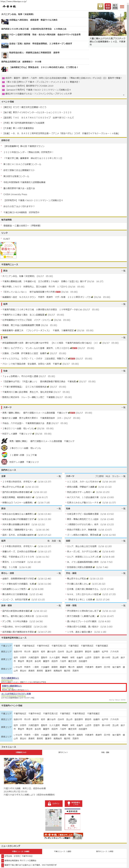
Task: Open the 最新紙面 newspaper preview image
Action: coord(54,820)
